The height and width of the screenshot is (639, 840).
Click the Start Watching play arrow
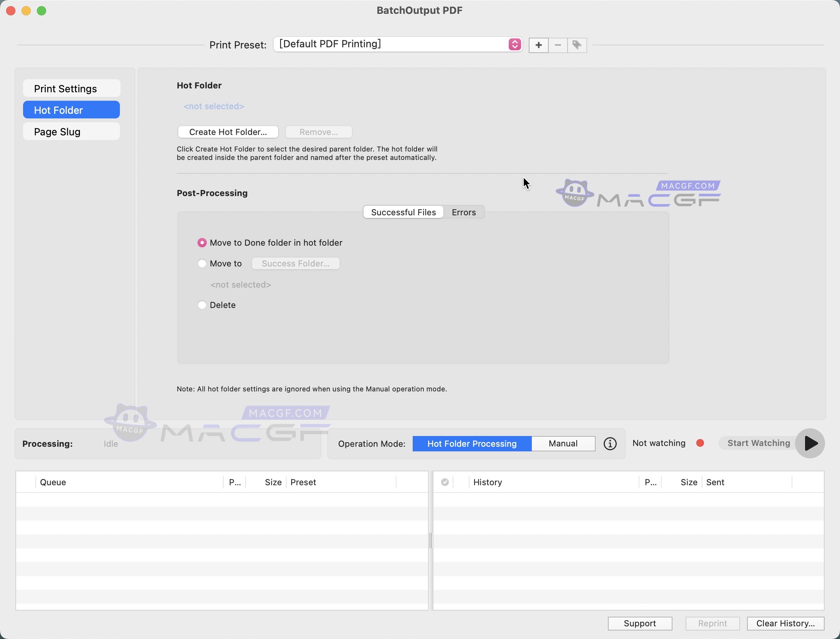[x=810, y=443]
